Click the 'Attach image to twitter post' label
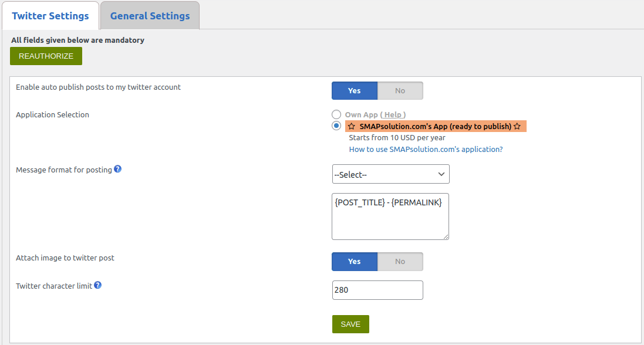This screenshot has height=345, width=644. coord(65,258)
